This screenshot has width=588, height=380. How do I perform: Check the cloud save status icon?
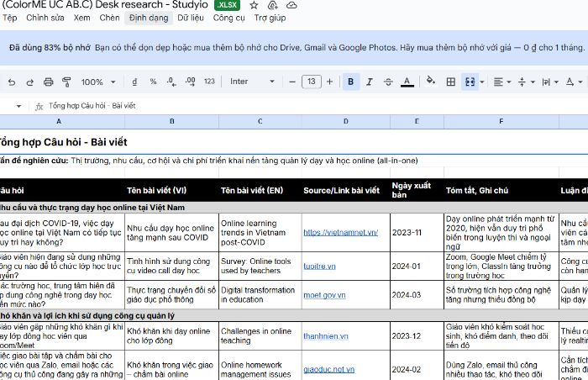click(x=291, y=5)
